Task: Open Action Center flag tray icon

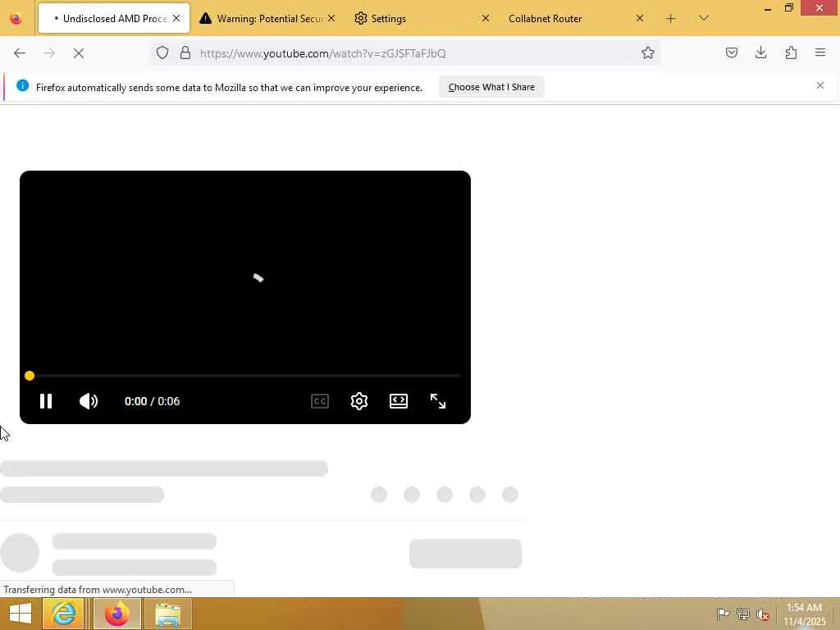Action: click(723, 614)
